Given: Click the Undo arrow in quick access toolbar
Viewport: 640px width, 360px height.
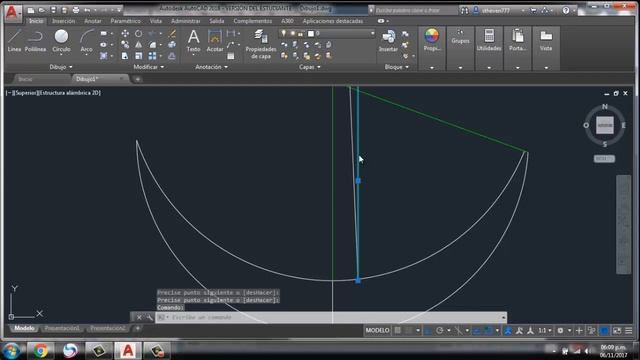Looking at the screenshot, I should pos(87,10).
